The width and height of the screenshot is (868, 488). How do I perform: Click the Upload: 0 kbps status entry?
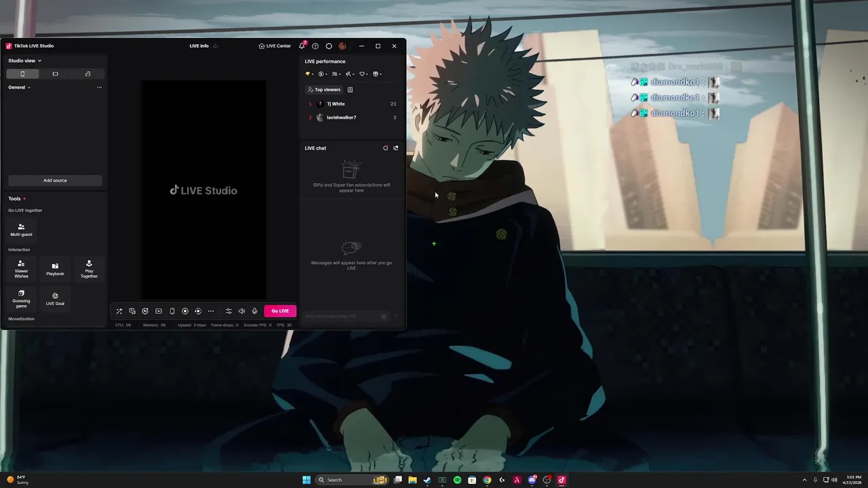[x=192, y=325]
